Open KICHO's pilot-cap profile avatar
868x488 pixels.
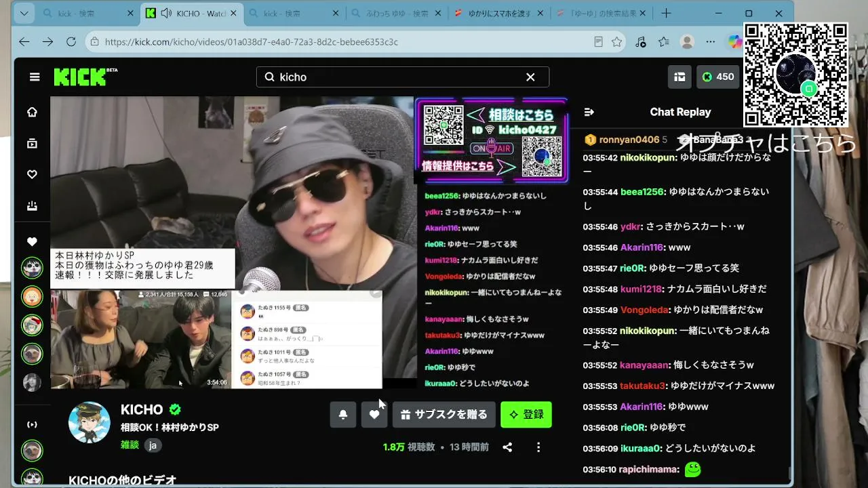point(90,422)
